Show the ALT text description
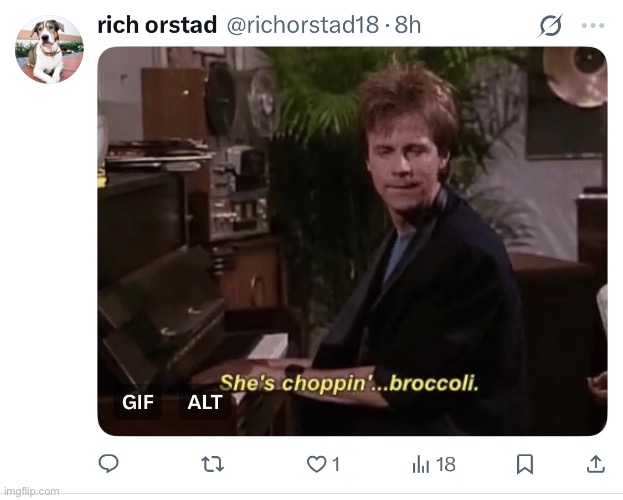This screenshot has height=500, width=623. (205, 402)
